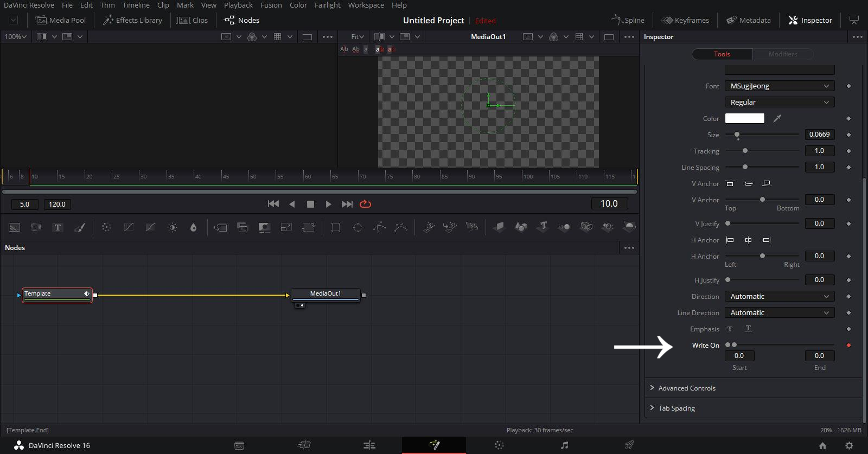
Task: Switch to the Color page icon
Action: point(499,445)
